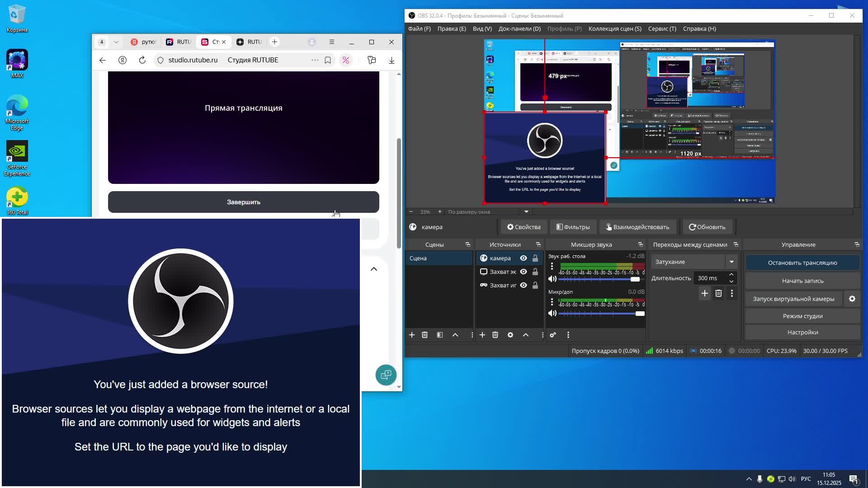
Task: Open source properties gear in Sources panel
Action: click(x=510, y=335)
